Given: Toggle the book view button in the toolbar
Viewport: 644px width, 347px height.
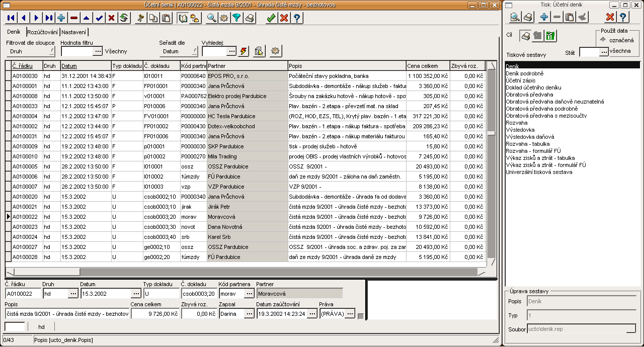Looking at the screenshot, I should click(183, 18).
